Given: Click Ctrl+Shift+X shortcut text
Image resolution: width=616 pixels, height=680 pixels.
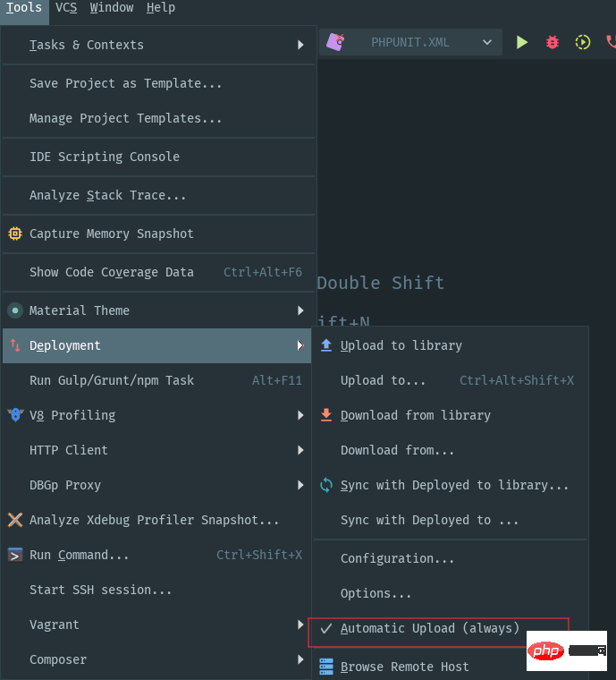Looking at the screenshot, I should pos(259,555).
